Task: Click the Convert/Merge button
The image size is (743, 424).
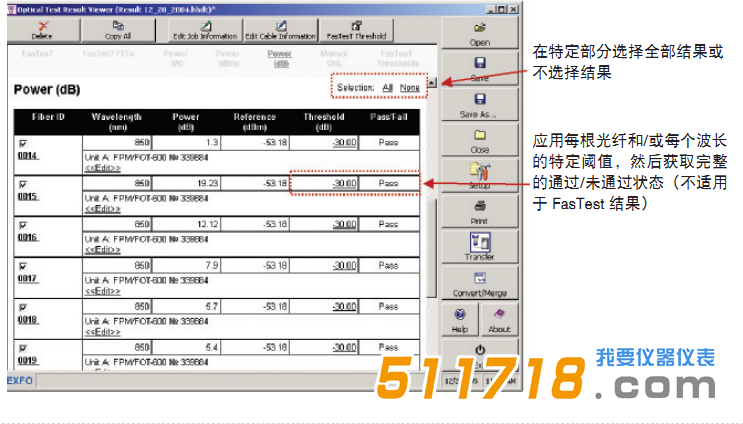Action: click(x=479, y=283)
